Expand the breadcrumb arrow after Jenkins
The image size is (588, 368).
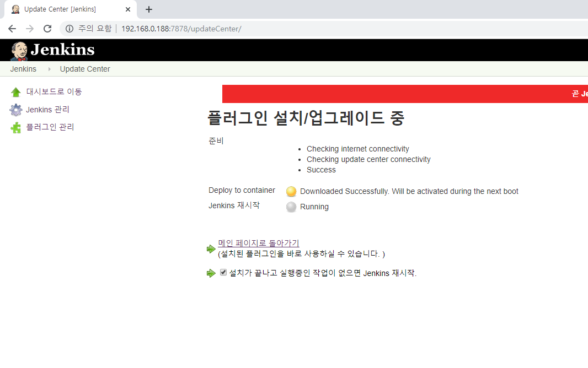[49, 69]
